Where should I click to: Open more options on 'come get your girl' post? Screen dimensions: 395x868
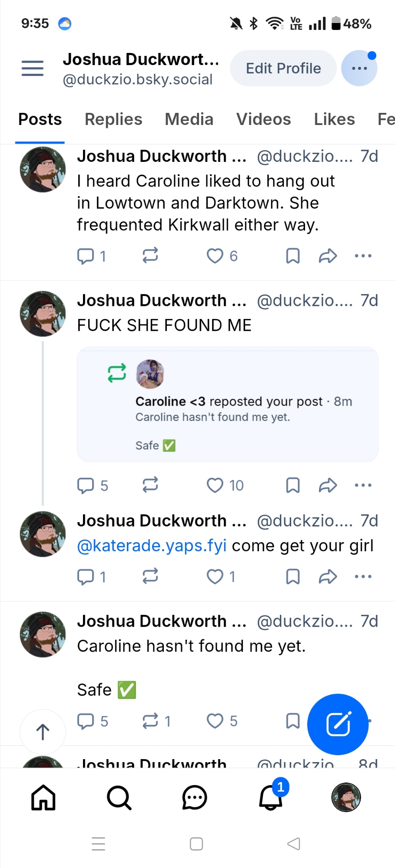363,576
